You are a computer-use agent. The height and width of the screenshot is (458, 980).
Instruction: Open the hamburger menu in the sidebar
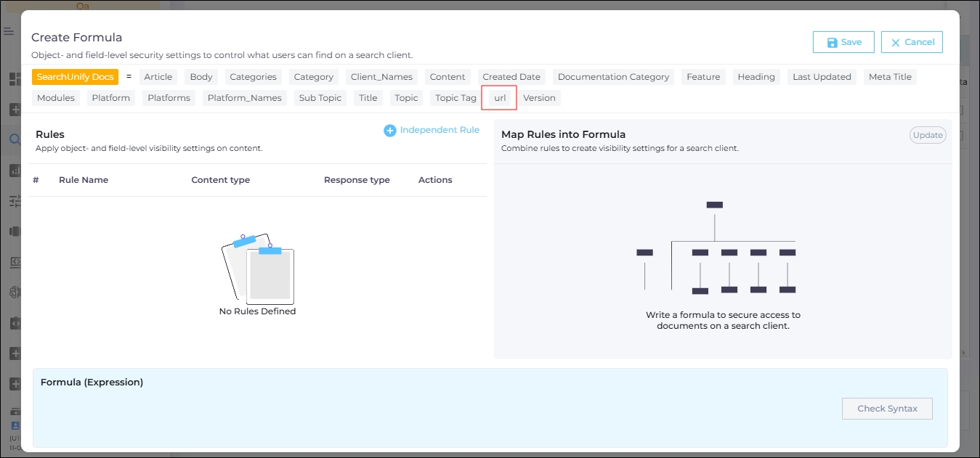click(x=9, y=31)
